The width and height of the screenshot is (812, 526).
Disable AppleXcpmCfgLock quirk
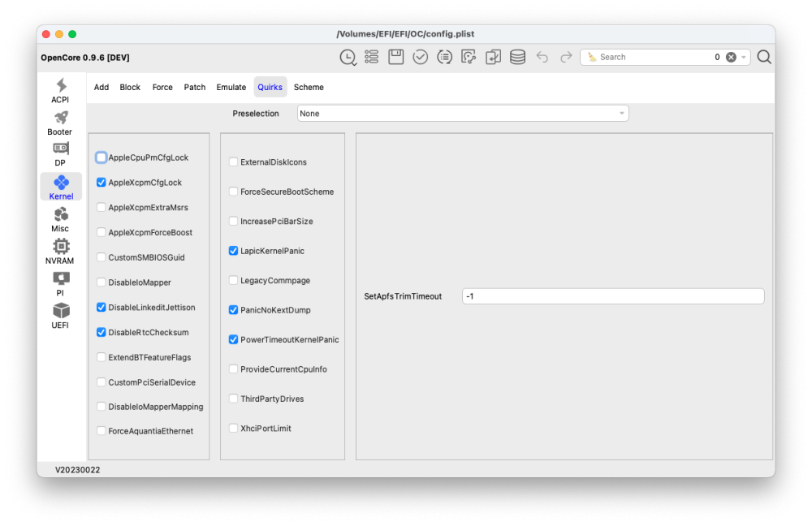coord(101,183)
